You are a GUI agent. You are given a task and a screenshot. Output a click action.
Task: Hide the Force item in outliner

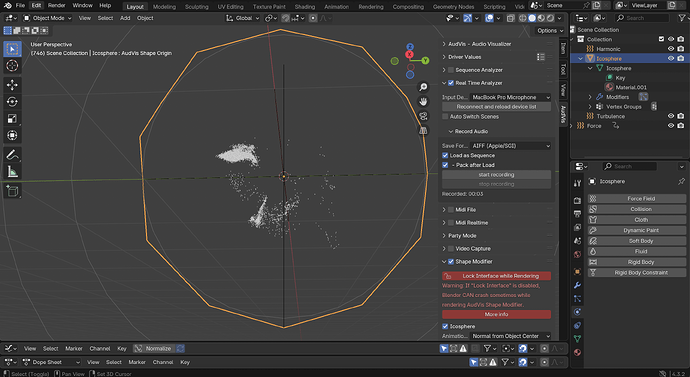tap(671, 126)
